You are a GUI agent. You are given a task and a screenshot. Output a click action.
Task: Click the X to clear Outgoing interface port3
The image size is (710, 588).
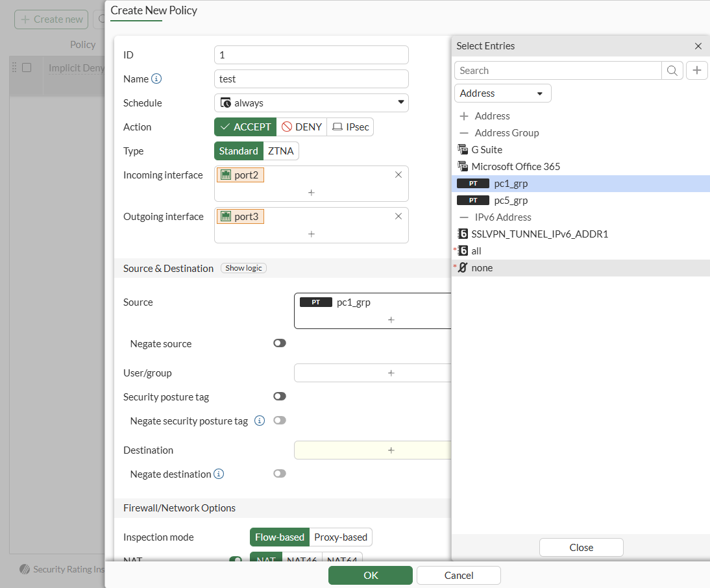[398, 216]
